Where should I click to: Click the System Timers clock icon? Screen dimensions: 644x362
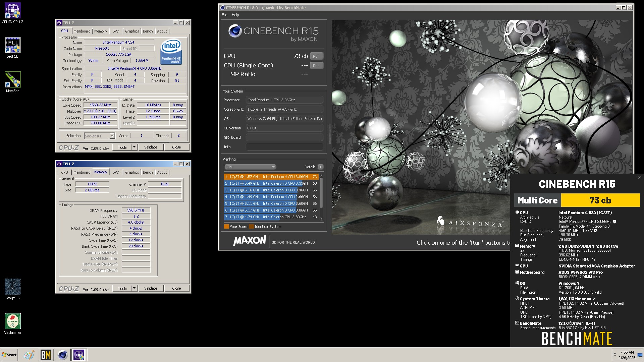(x=517, y=298)
